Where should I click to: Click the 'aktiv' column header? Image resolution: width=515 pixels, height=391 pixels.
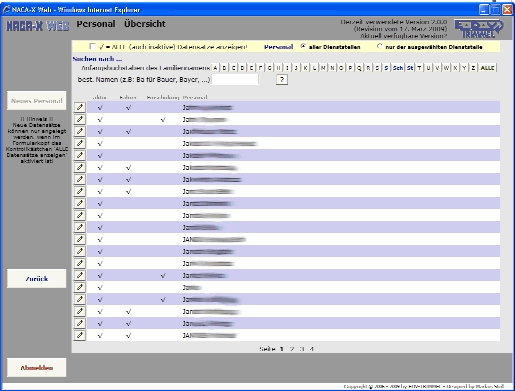99,97
